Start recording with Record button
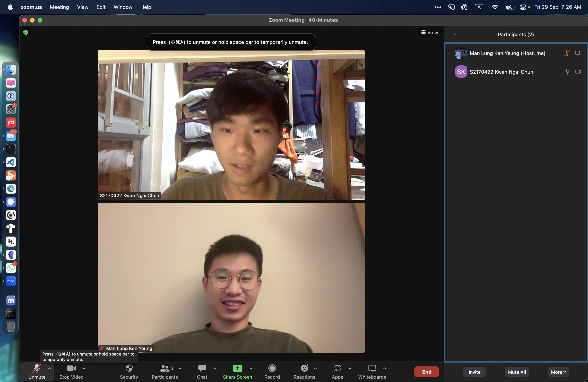 click(x=272, y=371)
